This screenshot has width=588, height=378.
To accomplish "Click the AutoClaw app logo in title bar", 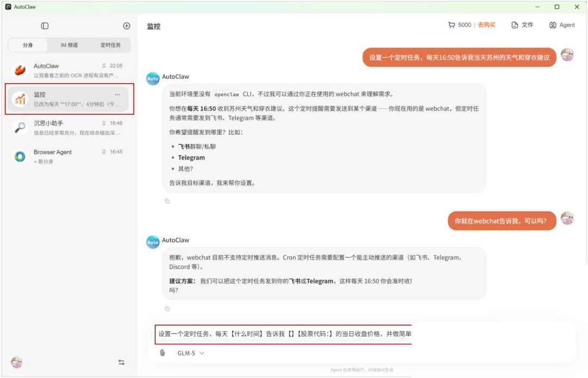I will pyautogui.click(x=8, y=7).
